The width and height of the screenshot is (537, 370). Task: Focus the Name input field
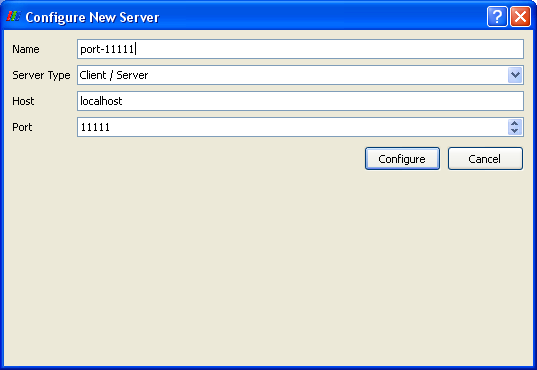300,49
